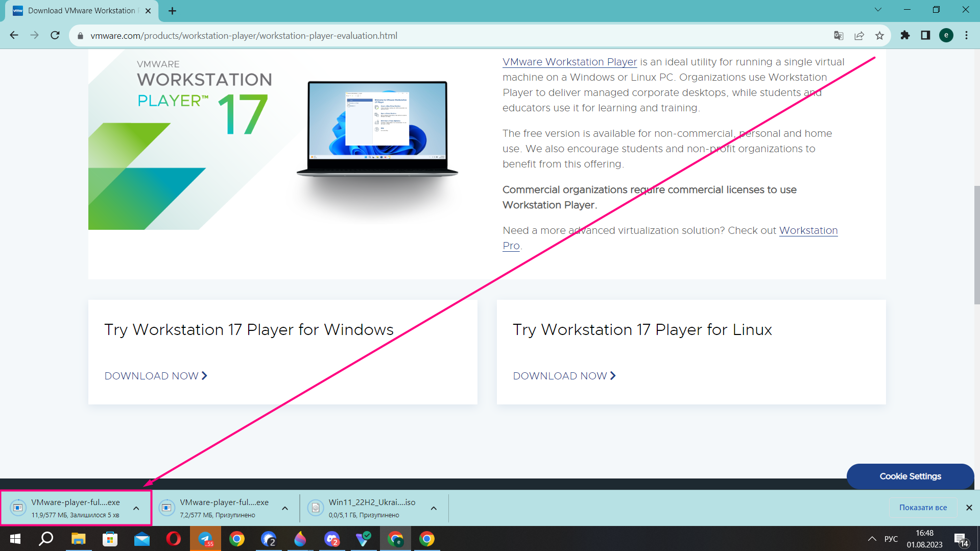The height and width of the screenshot is (551, 980).
Task: Open Windows search in taskbar
Action: pyautogui.click(x=46, y=539)
